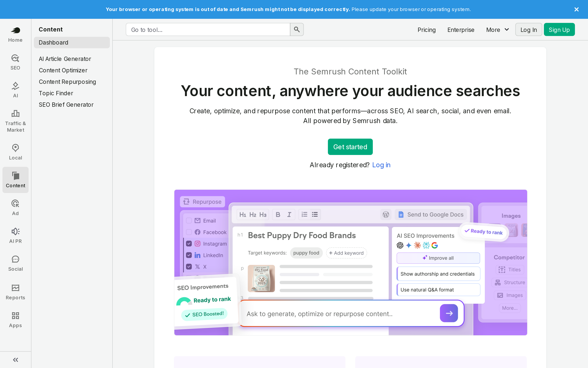Click the search magnifier button
Screen dimensions: 588x368
[297, 29]
